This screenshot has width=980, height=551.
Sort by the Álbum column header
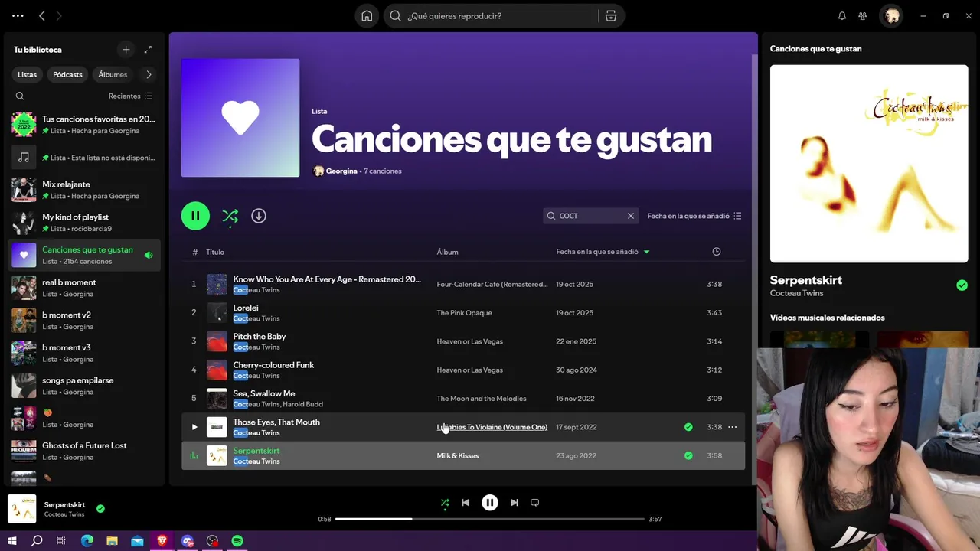click(x=448, y=252)
